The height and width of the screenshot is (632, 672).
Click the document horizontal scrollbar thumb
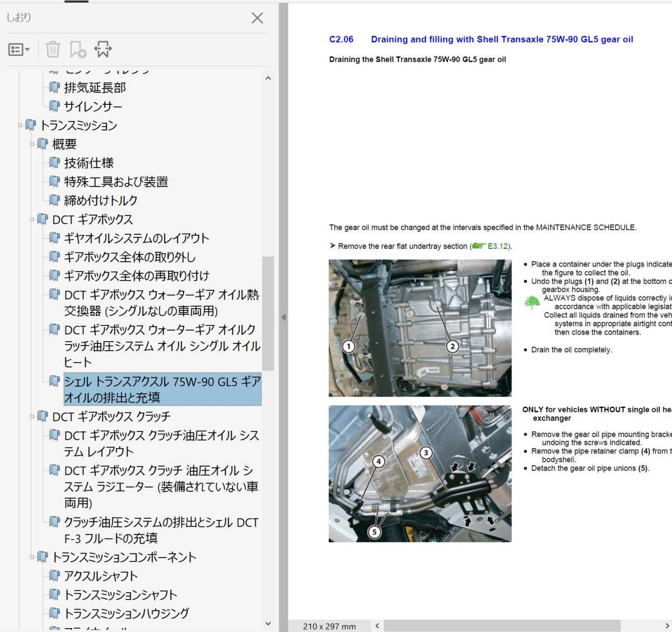(x=502, y=626)
